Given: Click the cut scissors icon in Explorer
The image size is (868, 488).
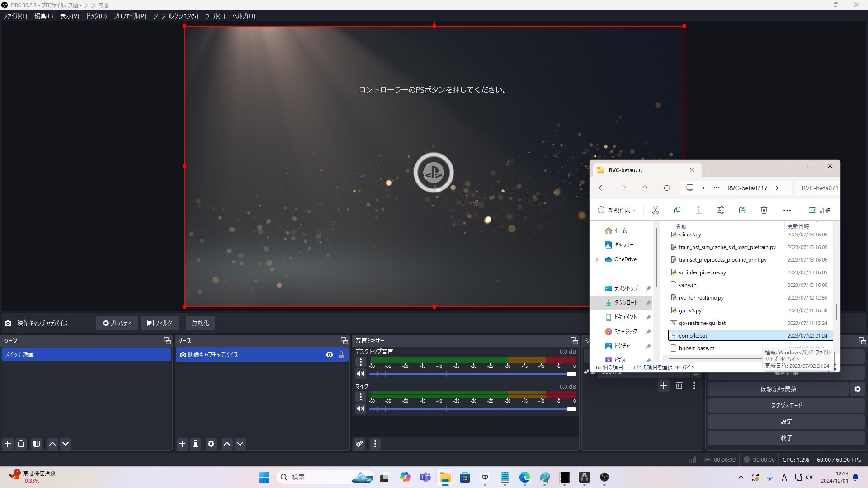Looking at the screenshot, I should tap(655, 210).
